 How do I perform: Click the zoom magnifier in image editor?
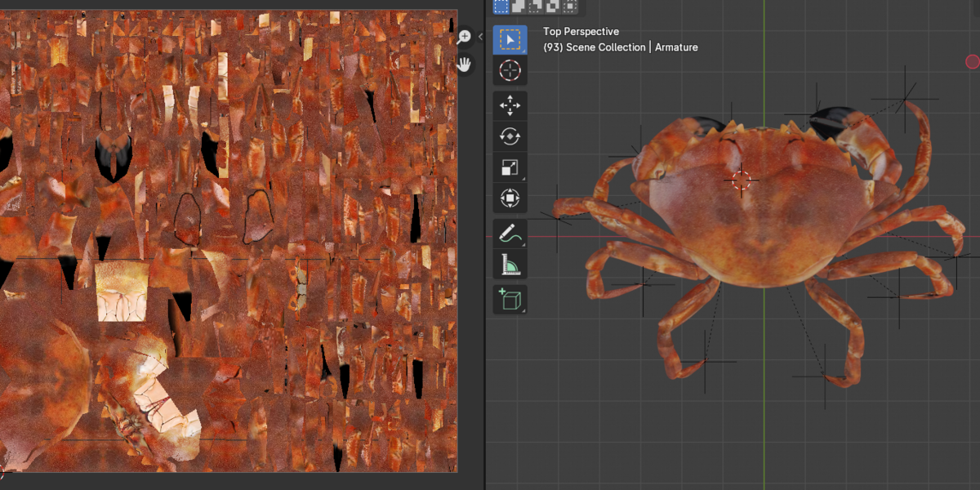[x=464, y=37]
